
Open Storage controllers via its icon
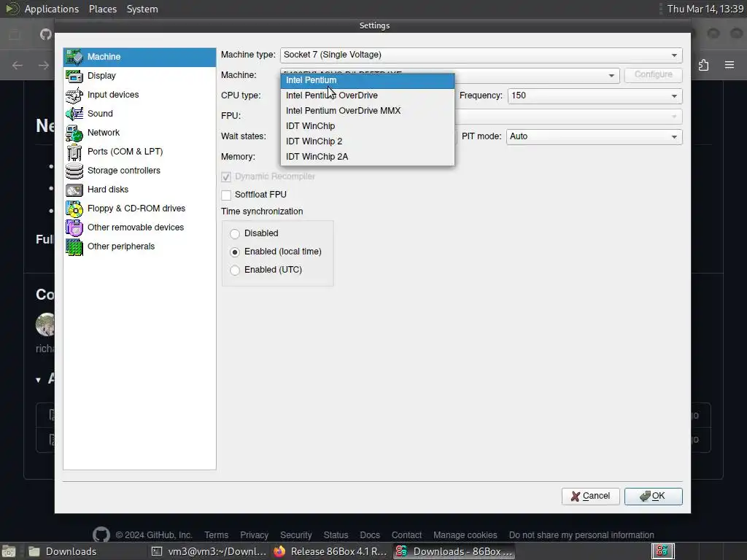click(x=74, y=171)
